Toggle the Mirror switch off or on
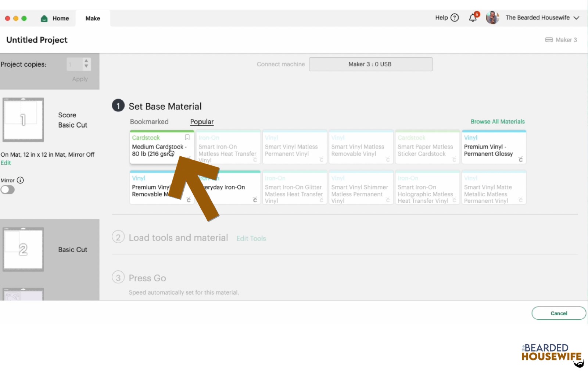 pyautogui.click(x=8, y=190)
